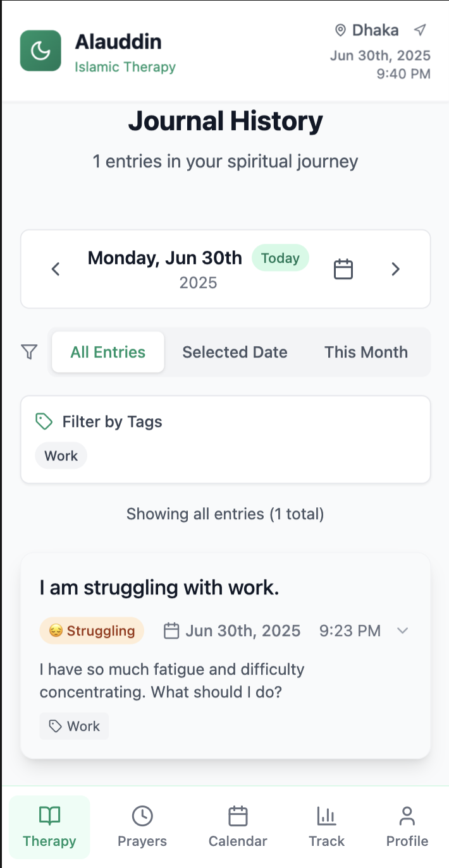Viewport: 449px width, 868px height.
Task: Open the bottom Calendar navigation icon
Action: [238, 816]
